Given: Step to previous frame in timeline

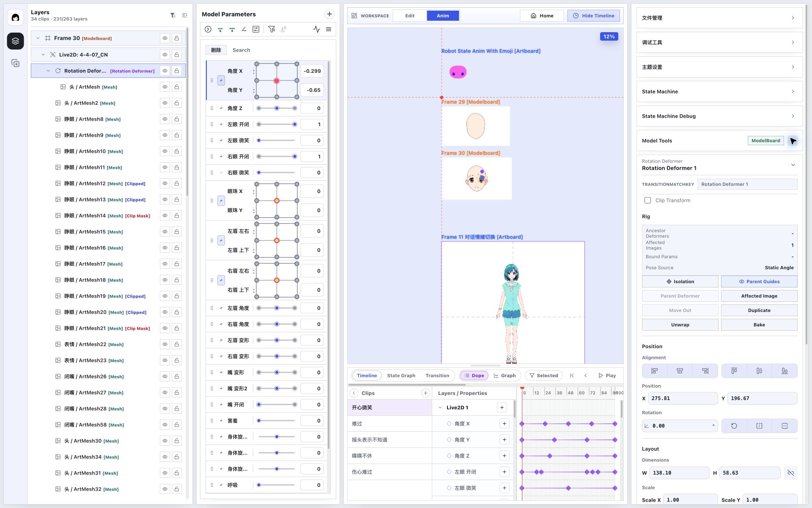Looking at the screenshot, I should coord(586,375).
